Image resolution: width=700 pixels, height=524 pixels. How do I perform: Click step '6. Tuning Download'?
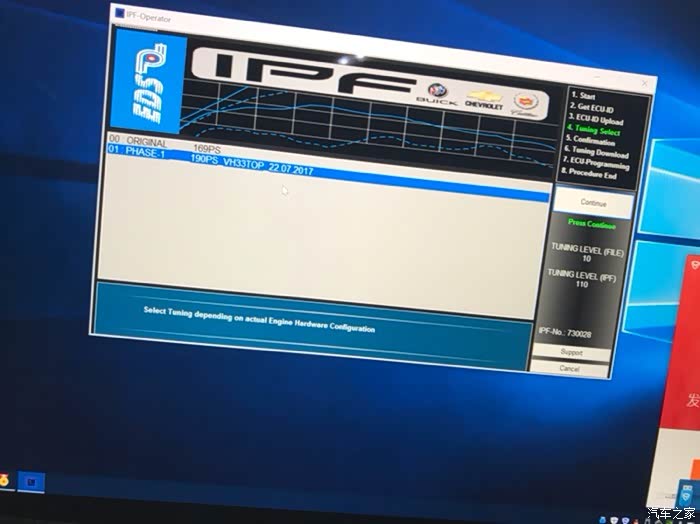pos(596,152)
